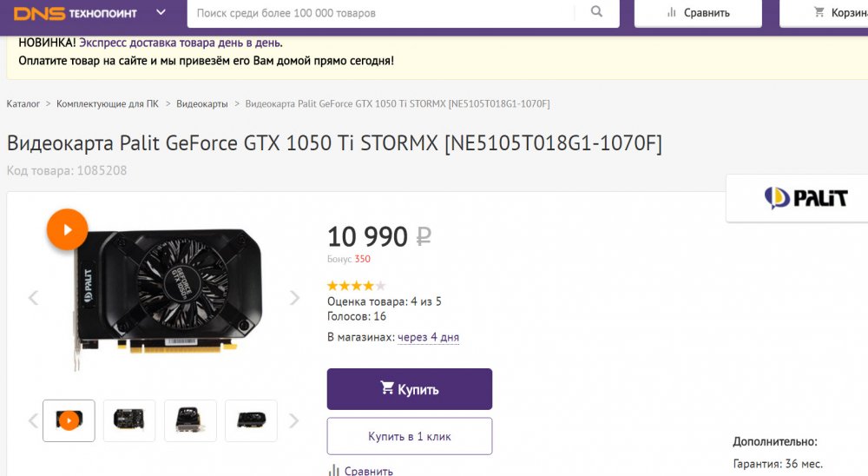Viewport: 868px width, 476px height.
Task: Navigate to Видеокарты breadcrumb
Action: [x=202, y=104]
